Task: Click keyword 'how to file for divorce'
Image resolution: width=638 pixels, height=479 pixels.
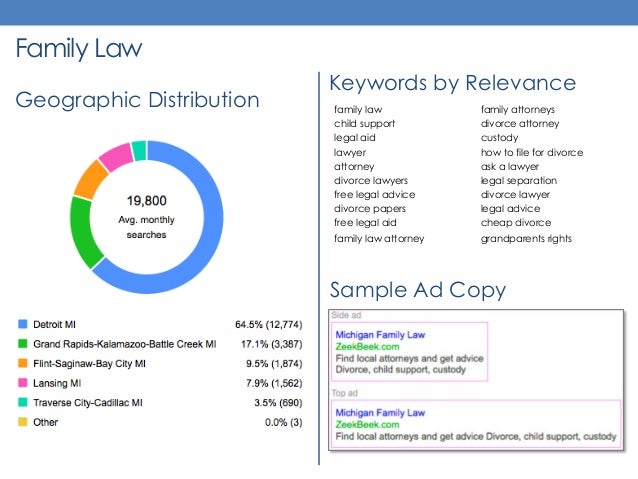Action: point(532,153)
